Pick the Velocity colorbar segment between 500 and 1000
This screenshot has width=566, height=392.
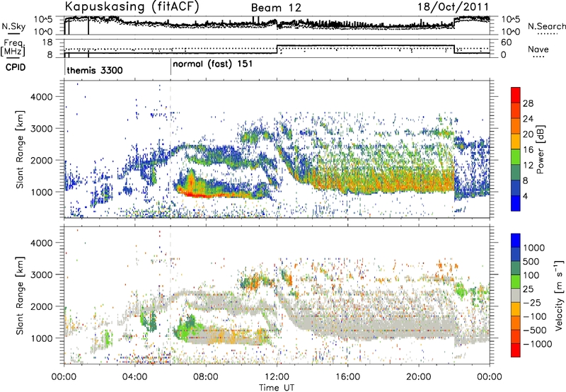(516, 254)
